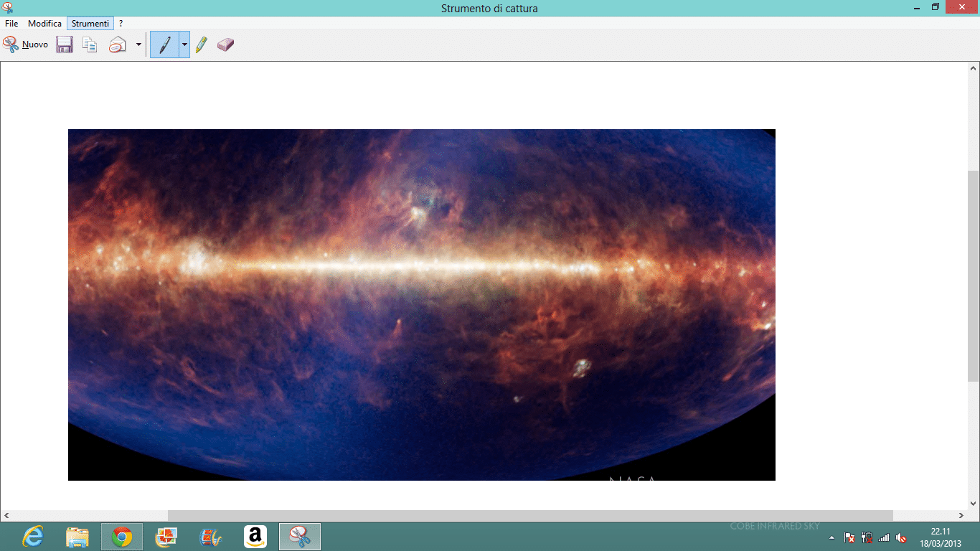
Task: Open the File menu
Action: (x=11, y=23)
